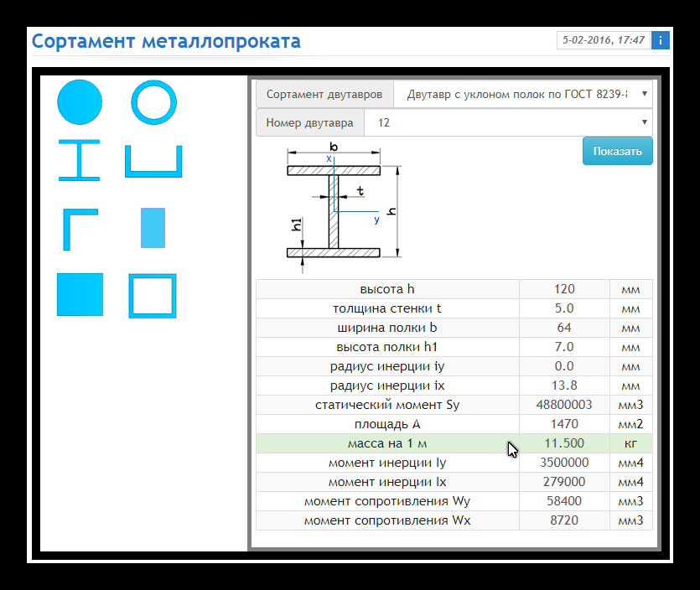The image size is (700, 590).
Task: Choose the I-beam profile icon
Action: (x=79, y=160)
